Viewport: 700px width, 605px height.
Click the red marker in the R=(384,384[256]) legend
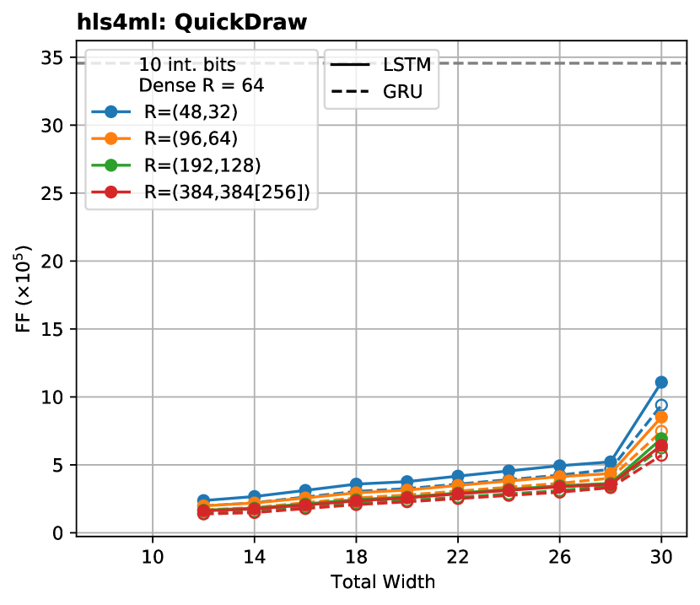pos(110,192)
